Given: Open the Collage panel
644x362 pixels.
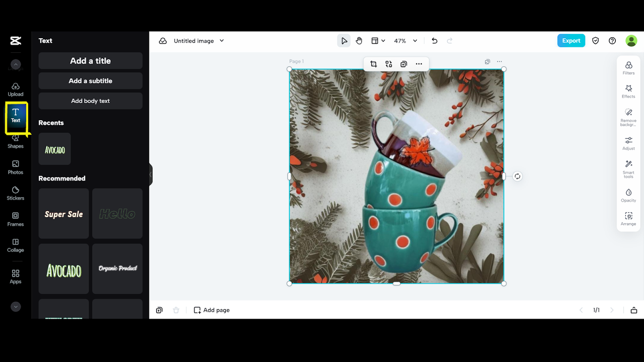Looking at the screenshot, I should [x=16, y=245].
